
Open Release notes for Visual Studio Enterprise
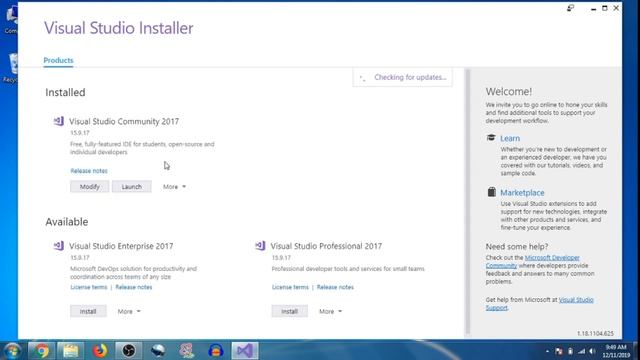pyautogui.click(x=133, y=287)
